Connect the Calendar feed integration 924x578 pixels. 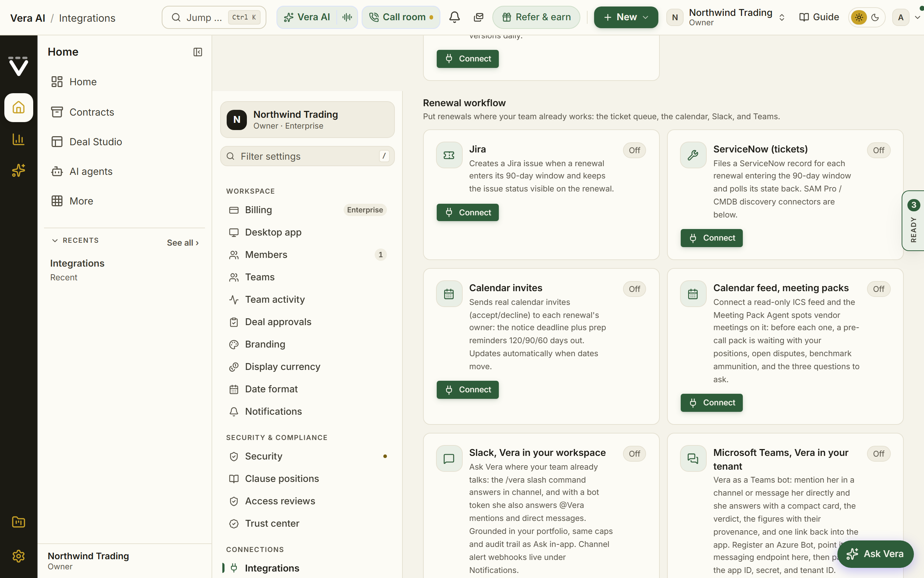tap(711, 403)
